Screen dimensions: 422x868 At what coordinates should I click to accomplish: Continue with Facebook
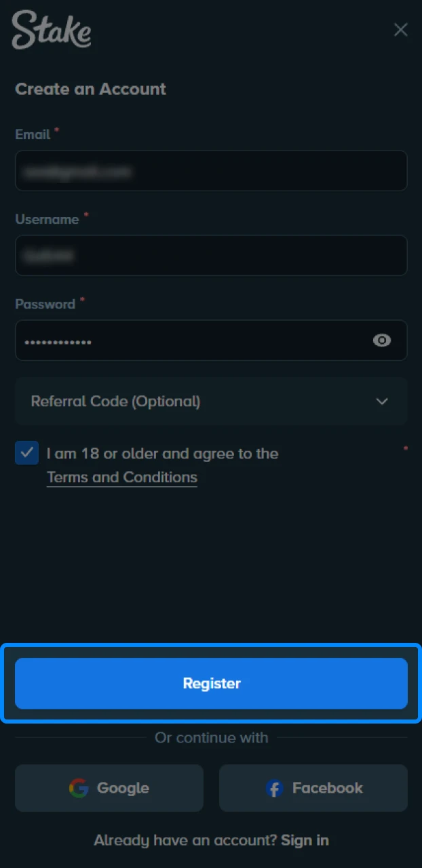point(313,788)
